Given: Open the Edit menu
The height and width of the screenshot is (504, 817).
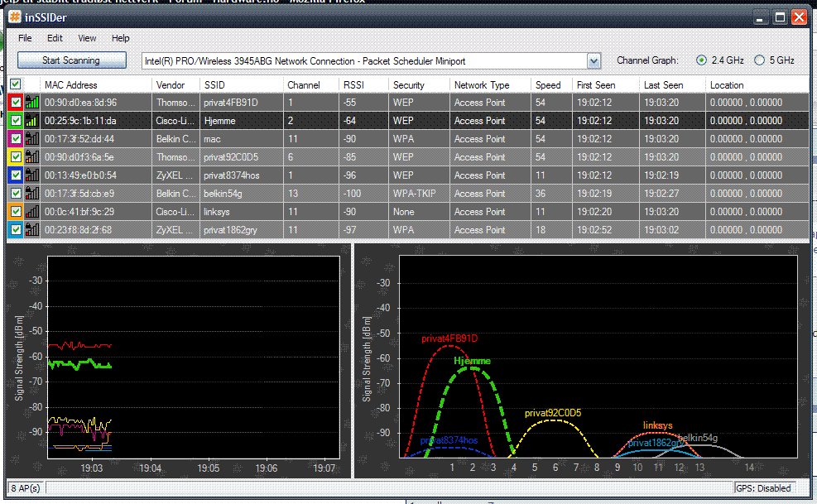Looking at the screenshot, I should [55, 38].
